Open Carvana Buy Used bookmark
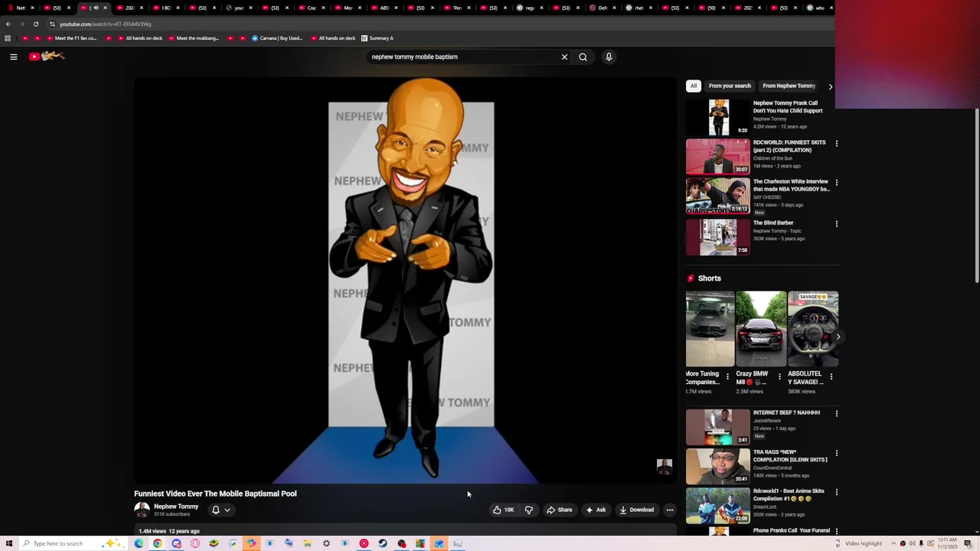 click(277, 38)
